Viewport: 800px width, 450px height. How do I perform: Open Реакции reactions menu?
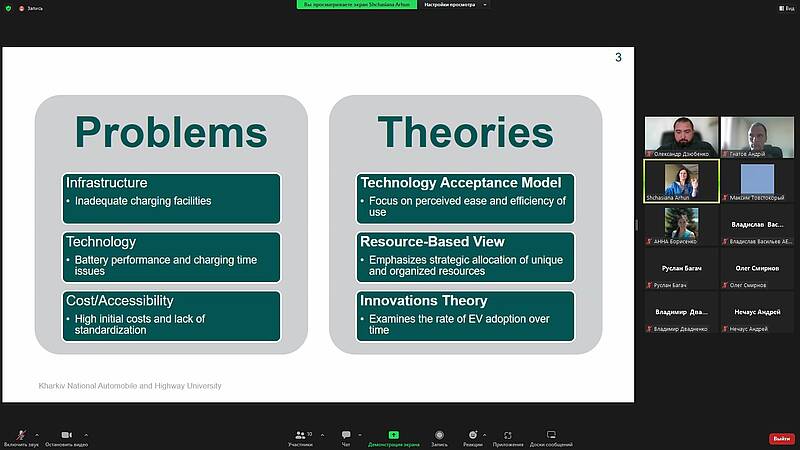pyautogui.click(x=472, y=437)
